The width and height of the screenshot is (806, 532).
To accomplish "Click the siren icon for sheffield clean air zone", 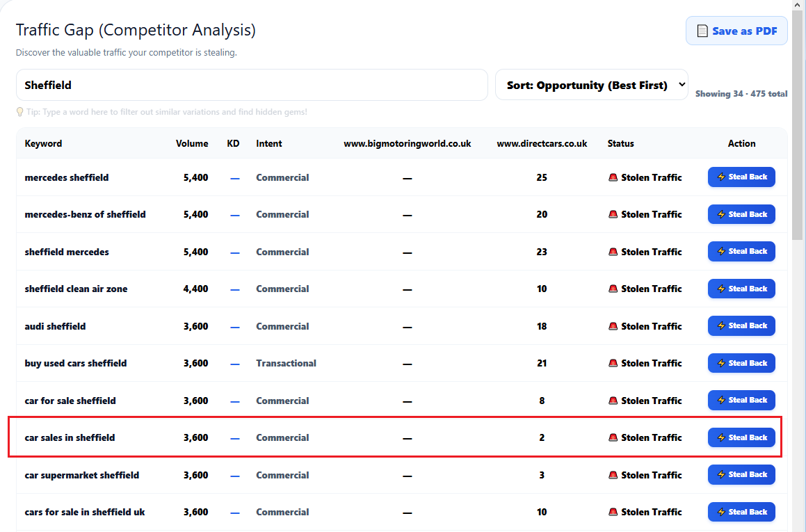I will pyautogui.click(x=613, y=289).
